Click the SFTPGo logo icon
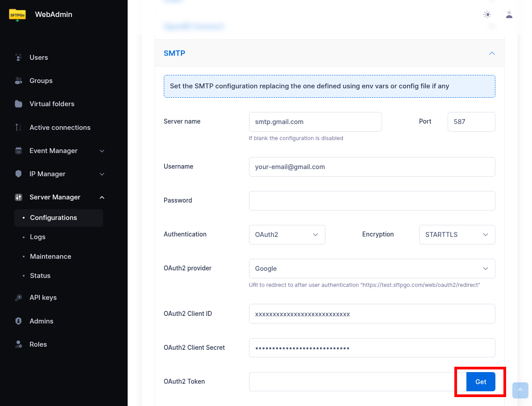 click(x=17, y=15)
